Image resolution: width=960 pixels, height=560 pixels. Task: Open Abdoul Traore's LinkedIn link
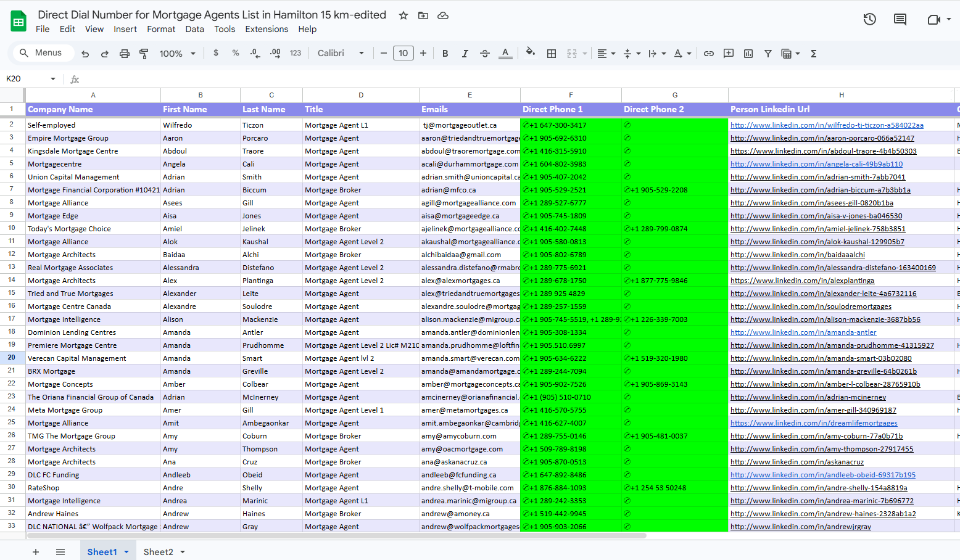tap(824, 151)
